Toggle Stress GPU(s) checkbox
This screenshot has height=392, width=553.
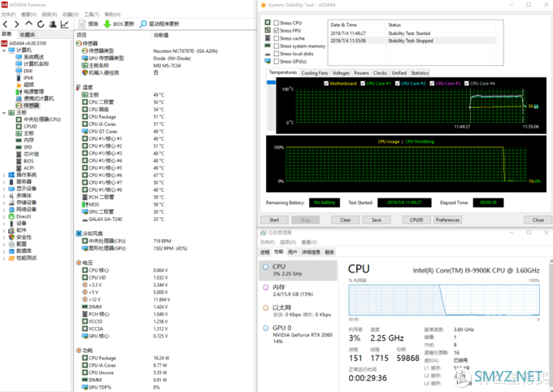[276, 62]
